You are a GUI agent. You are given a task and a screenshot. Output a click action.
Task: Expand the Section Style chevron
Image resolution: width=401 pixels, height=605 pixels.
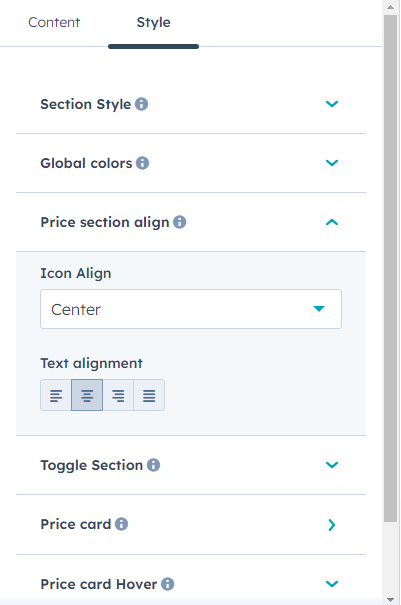tap(332, 104)
